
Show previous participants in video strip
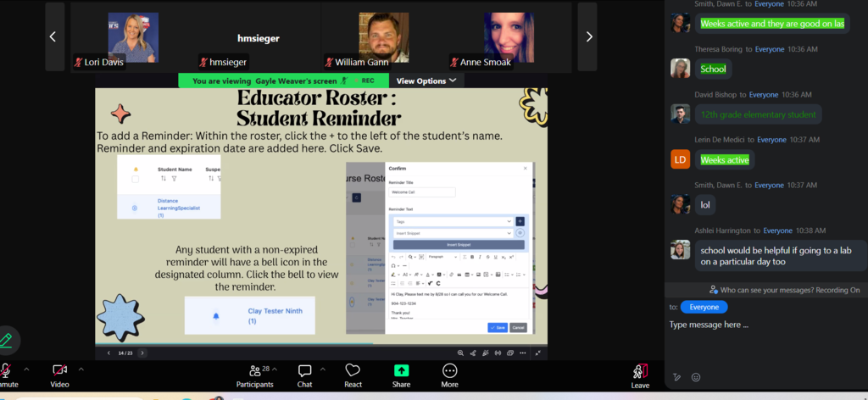[54, 36]
